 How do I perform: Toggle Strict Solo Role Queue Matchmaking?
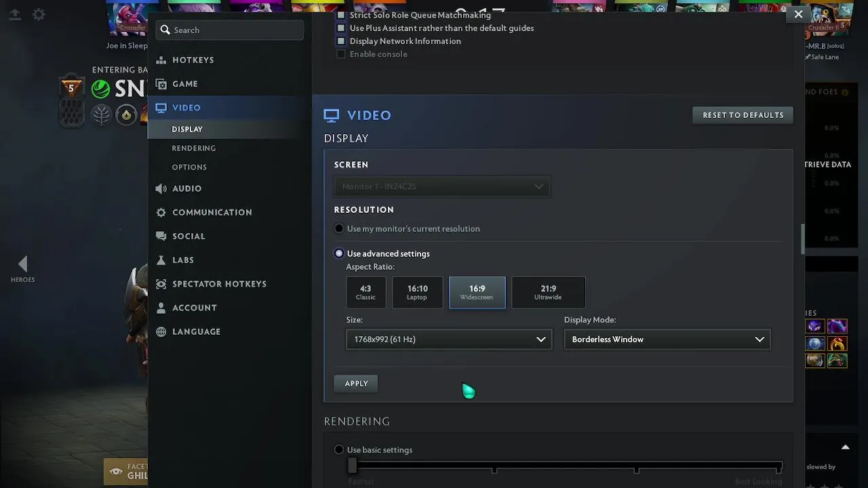(x=341, y=15)
